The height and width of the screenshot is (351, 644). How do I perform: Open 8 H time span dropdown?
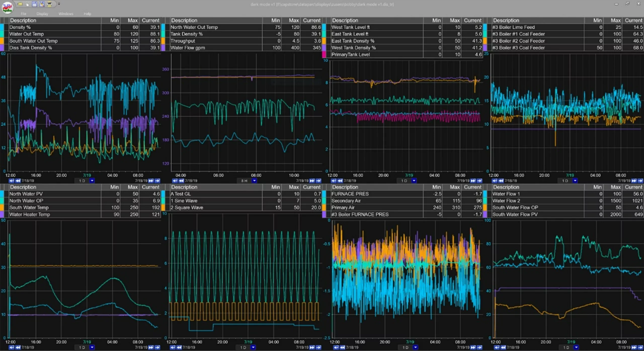(254, 181)
